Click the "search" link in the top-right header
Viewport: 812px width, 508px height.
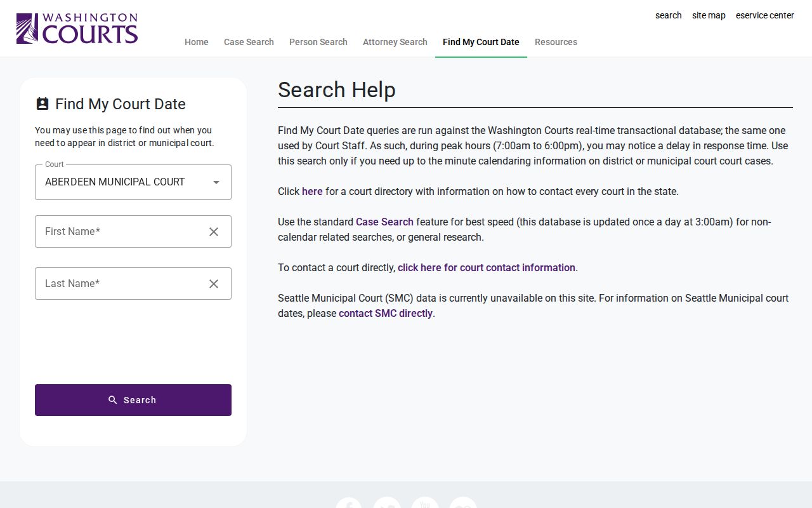pos(669,15)
